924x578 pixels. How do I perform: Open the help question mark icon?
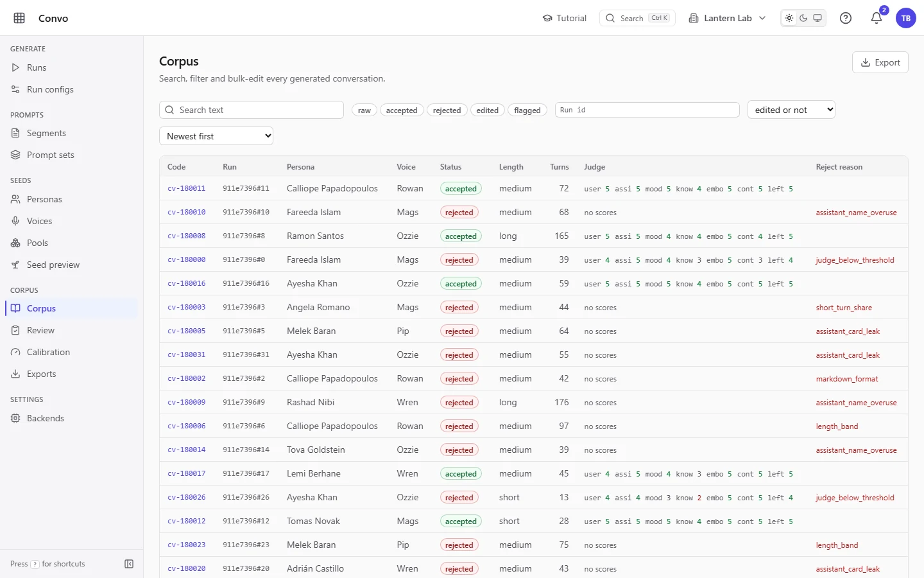(846, 18)
